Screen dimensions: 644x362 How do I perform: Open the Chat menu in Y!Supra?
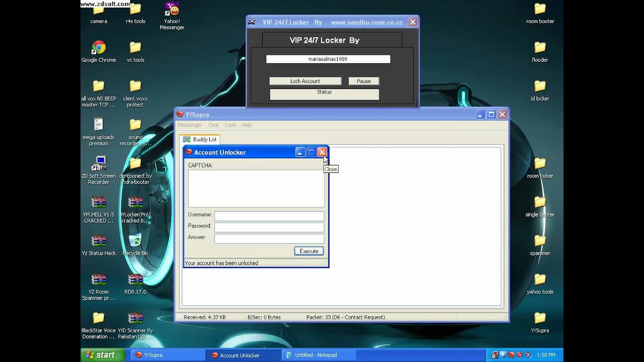pyautogui.click(x=213, y=125)
